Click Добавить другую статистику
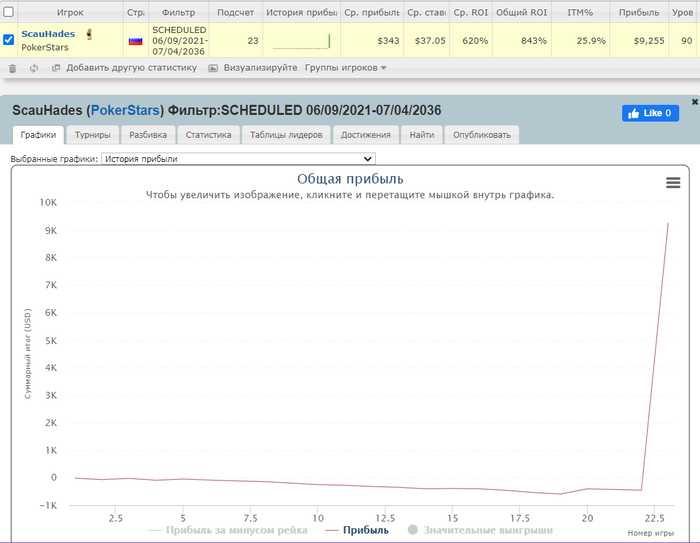The image size is (700, 543). click(131, 68)
